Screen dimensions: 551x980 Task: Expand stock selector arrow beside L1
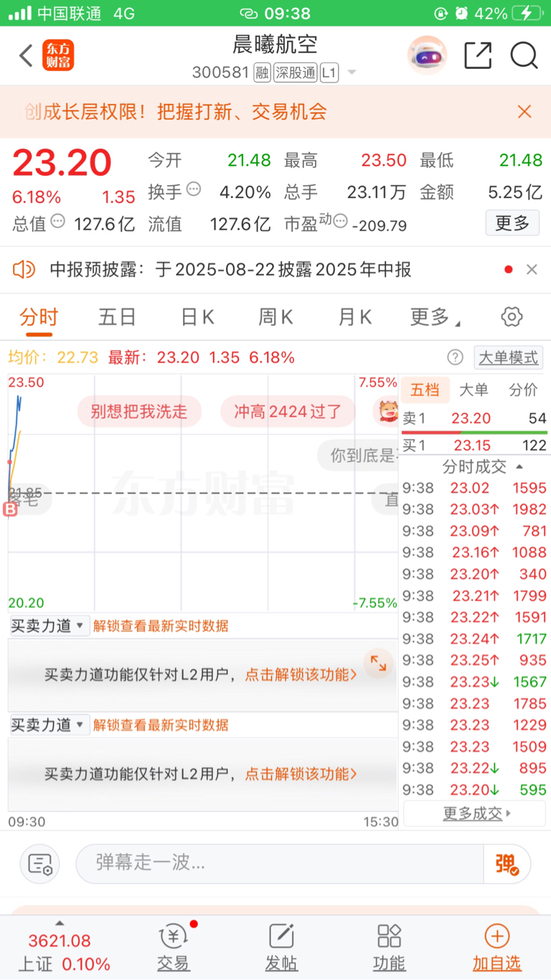tap(352, 72)
